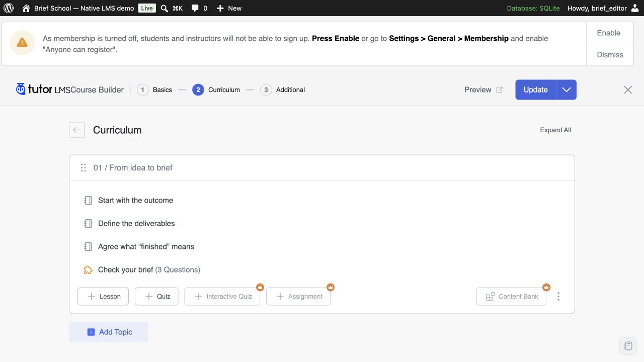The image size is (644, 362).
Task: Dismiss the membership notice
Action: coord(610,55)
